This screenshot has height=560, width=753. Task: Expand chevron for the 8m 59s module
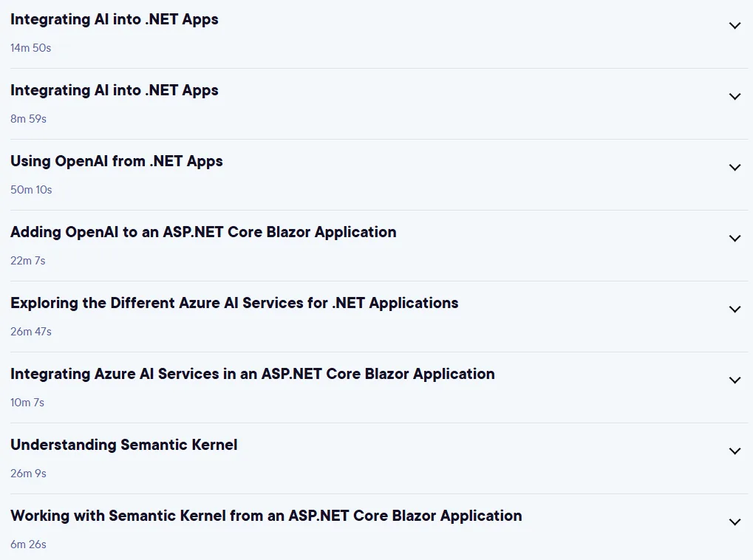(x=735, y=97)
